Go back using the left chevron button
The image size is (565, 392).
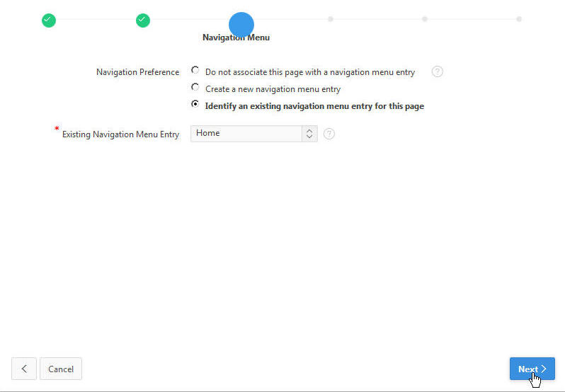(x=24, y=369)
